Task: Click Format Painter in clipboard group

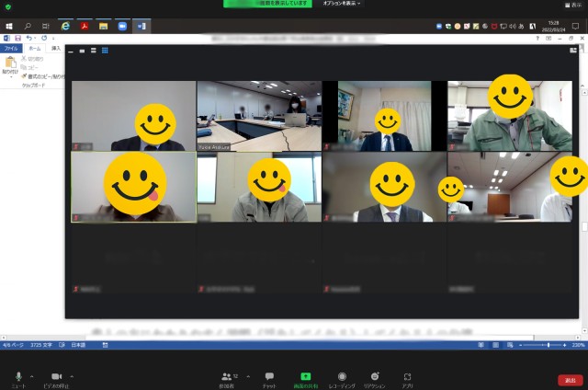Action: [43, 76]
